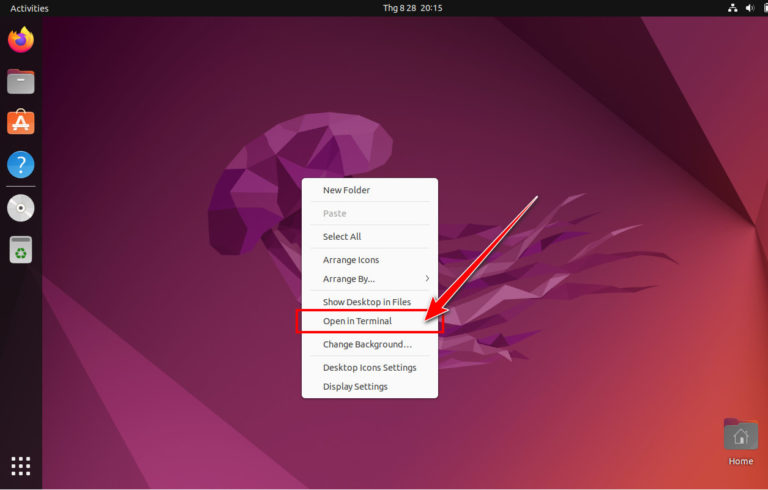Open the Help icon in dock
The image size is (768, 490).
21,164
